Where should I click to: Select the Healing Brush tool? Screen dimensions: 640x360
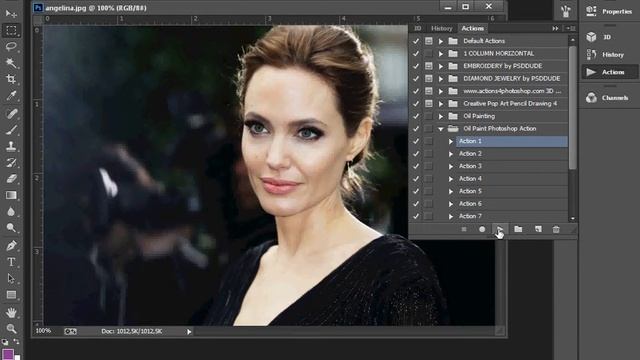pyautogui.click(x=11, y=113)
